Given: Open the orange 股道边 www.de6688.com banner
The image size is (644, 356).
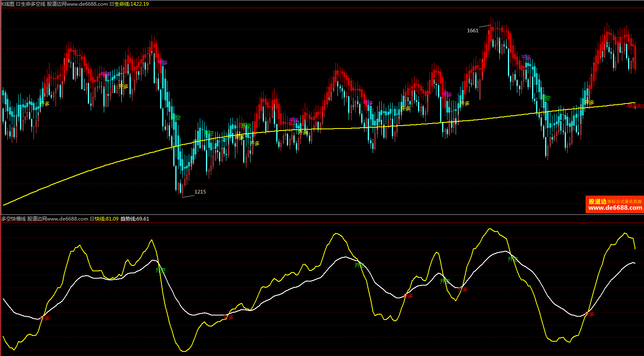Looking at the screenshot, I should tap(615, 205).
